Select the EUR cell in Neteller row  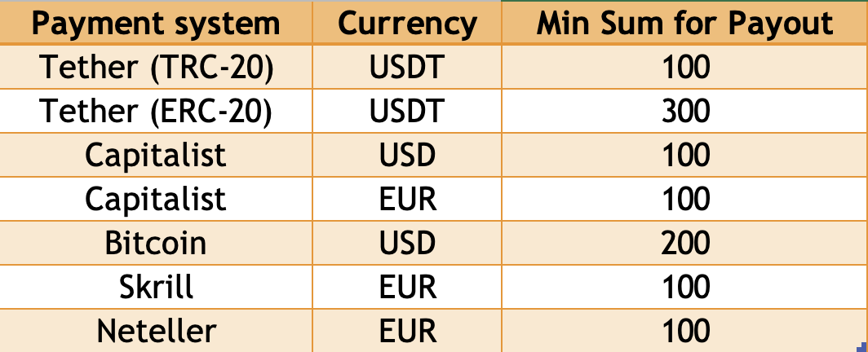[407, 331]
